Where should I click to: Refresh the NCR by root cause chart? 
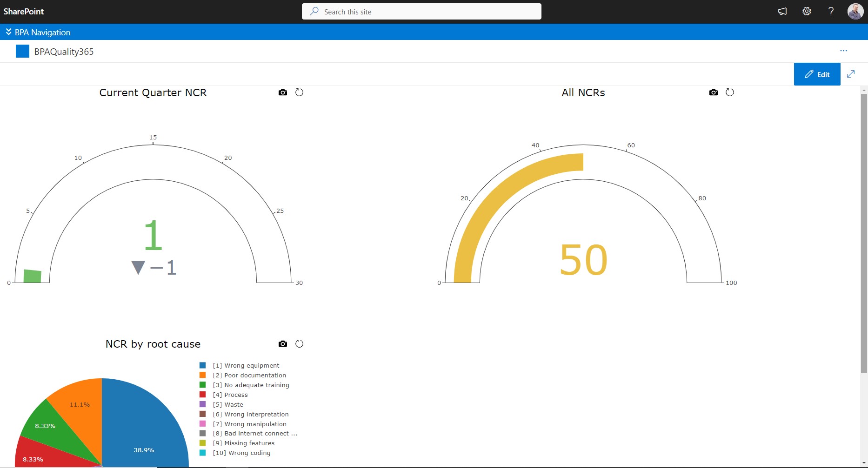point(300,344)
